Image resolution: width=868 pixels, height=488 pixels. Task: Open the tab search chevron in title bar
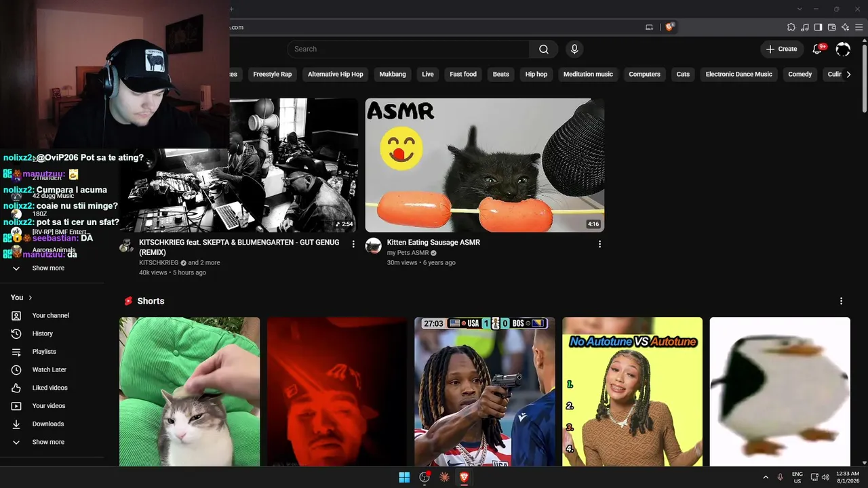[x=800, y=9]
